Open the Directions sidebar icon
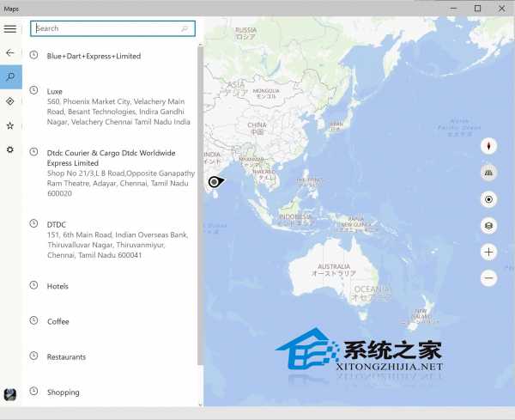The image size is (515, 420). pyautogui.click(x=10, y=101)
